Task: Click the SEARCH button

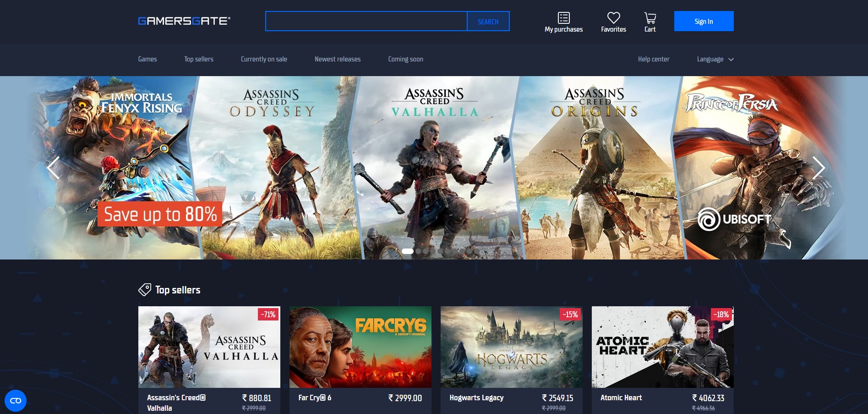Action: click(488, 22)
